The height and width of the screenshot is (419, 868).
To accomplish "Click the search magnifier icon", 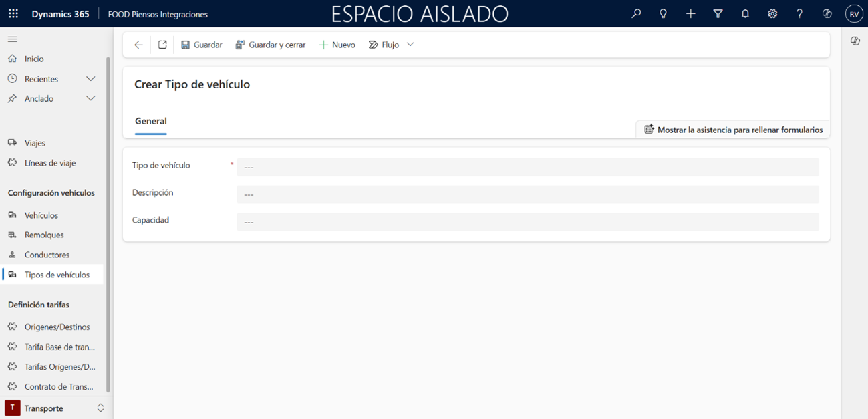I will 636,14.
